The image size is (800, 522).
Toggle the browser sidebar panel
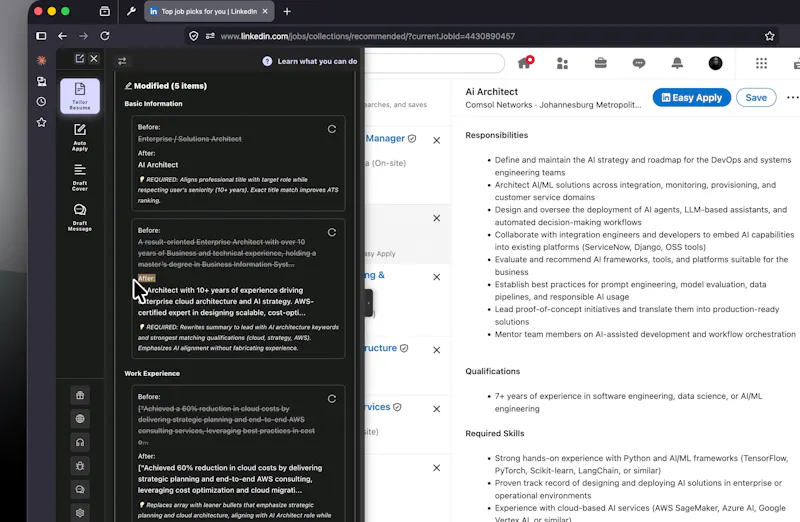tap(41, 36)
